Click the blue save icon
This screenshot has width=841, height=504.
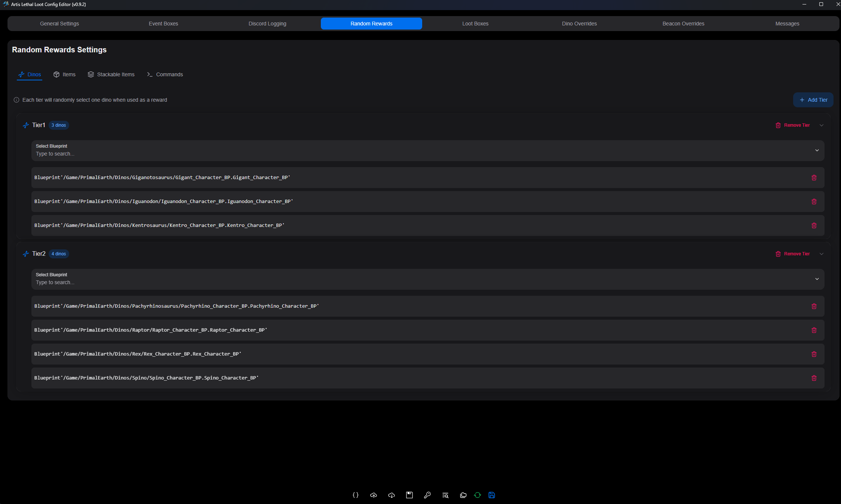pos(492,495)
